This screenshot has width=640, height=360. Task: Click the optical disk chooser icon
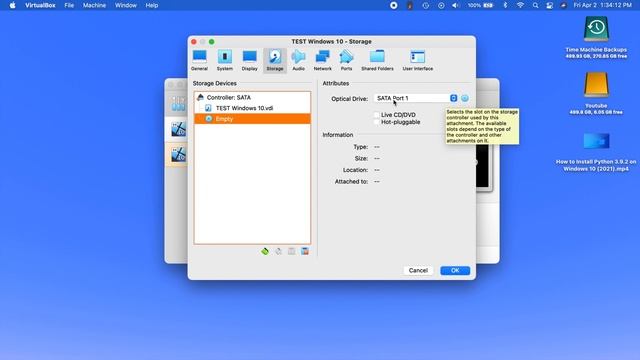click(x=464, y=98)
